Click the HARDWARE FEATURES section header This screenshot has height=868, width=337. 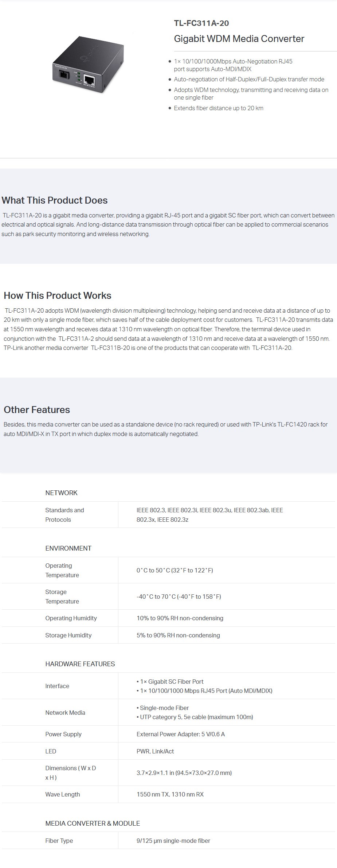80,664
